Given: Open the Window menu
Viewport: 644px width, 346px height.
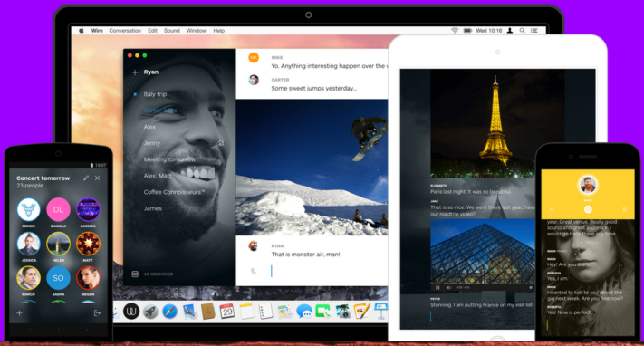Looking at the screenshot, I should 196,31.
